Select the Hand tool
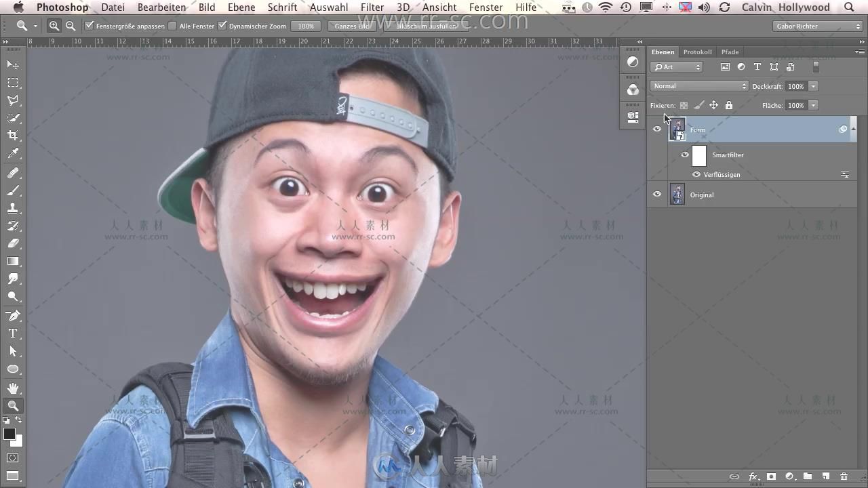Viewport: 868px width, 488px height. coord(13,388)
